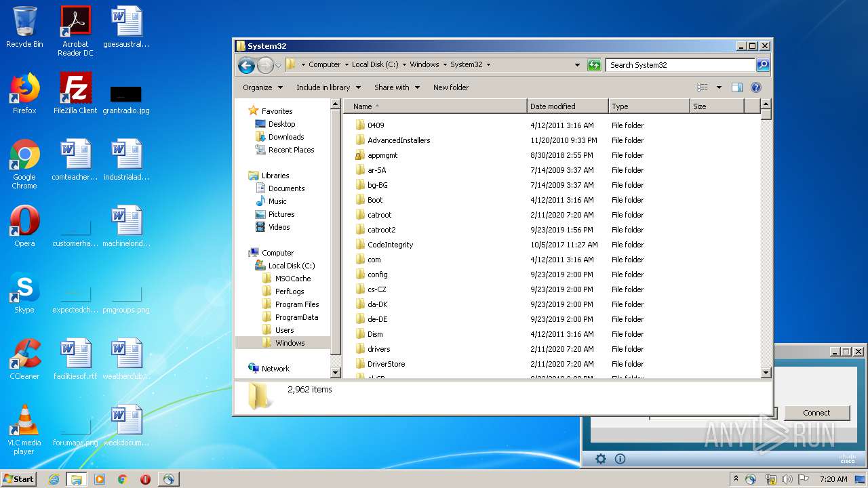This screenshot has height=488, width=868.
Task: Select CodeIntegrity folder
Action: [x=390, y=245]
